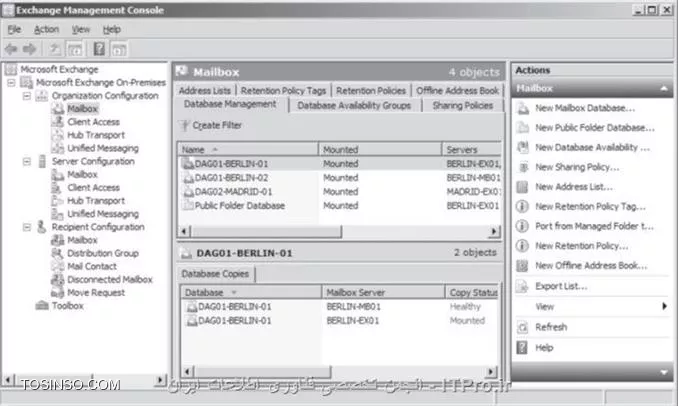The image size is (678, 406).
Task: Click the New Address List action icon
Action: [x=522, y=187]
